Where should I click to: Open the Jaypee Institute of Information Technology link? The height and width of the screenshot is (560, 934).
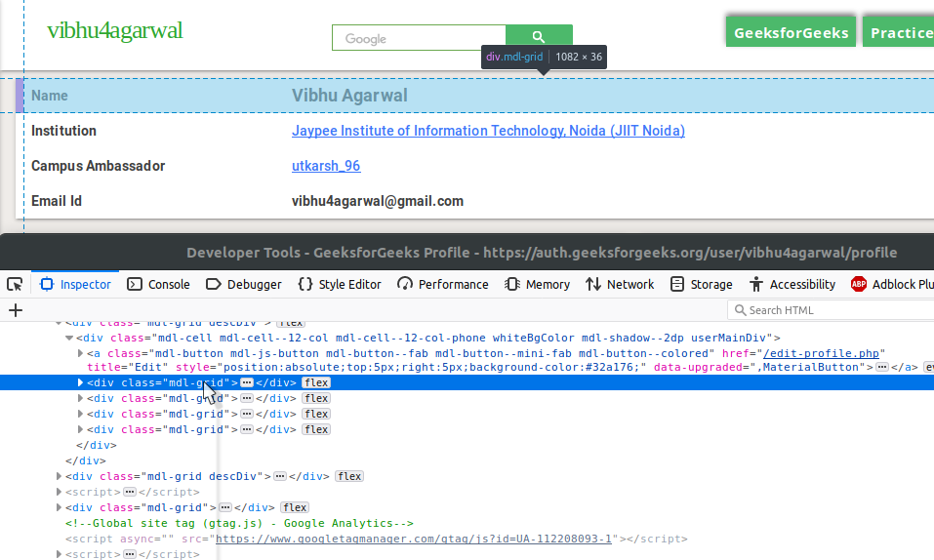pos(488,131)
